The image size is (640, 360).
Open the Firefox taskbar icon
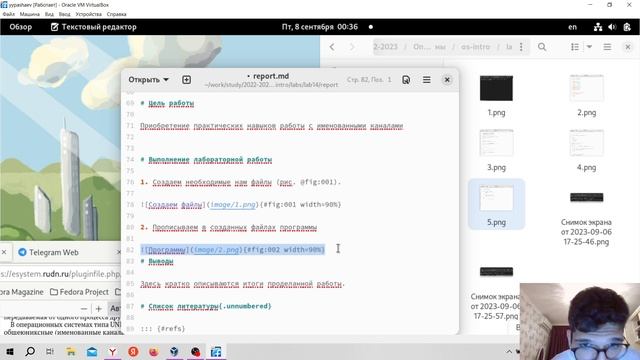(153, 351)
